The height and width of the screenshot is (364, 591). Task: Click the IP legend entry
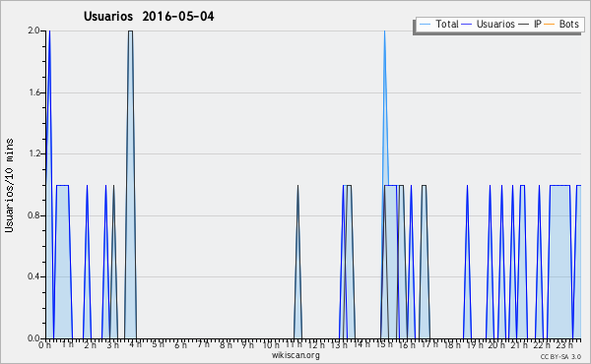click(x=530, y=24)
